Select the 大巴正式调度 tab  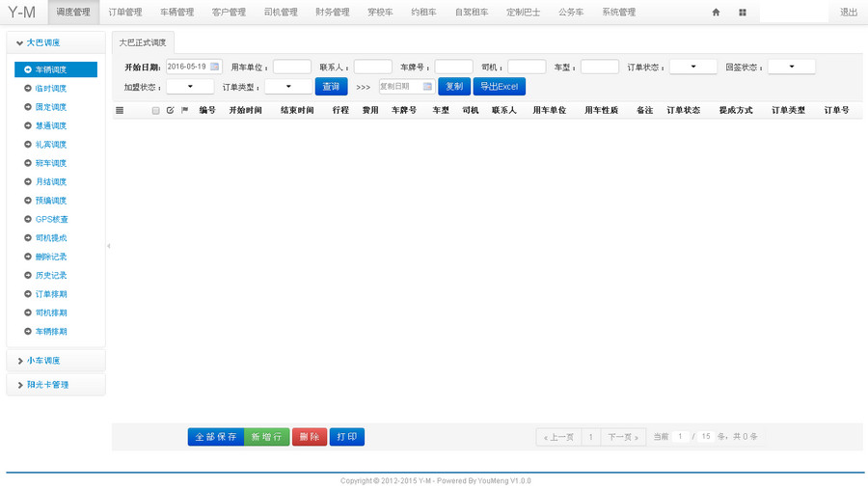pos(143,43)
